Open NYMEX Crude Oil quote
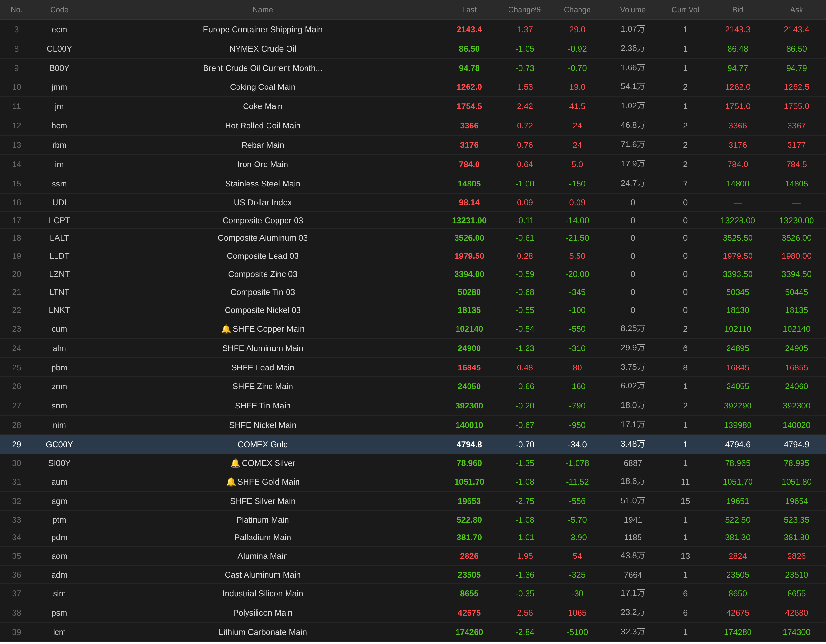The width and height of the screenshot is (826, 644). click(x=262, y=49)
